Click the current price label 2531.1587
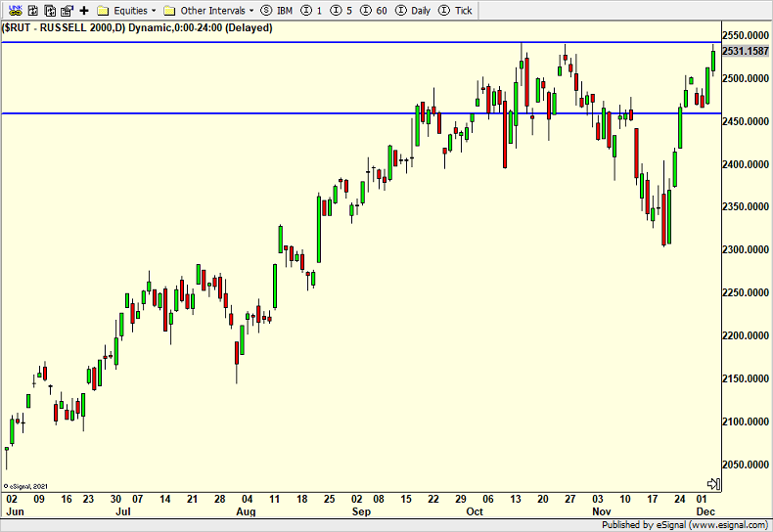Viewport: 773px width, 532px height. (746, 51)
